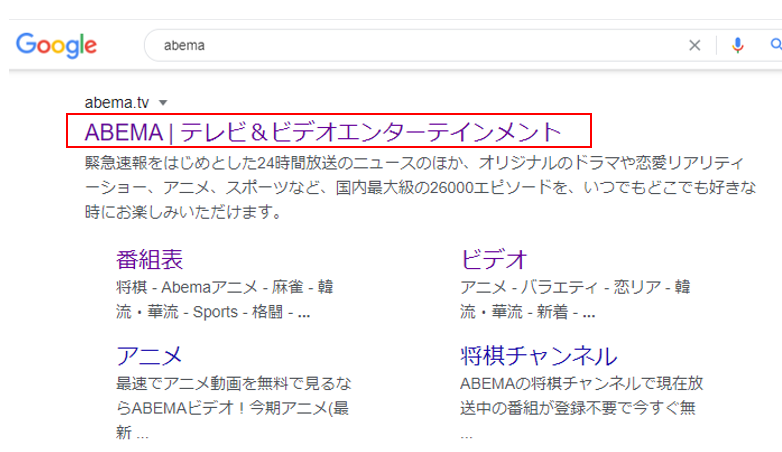Image resolution: width=782 pixels, height=452 pixels.
Task: Clear the search box with the X icon
Action: tap(694, 45)
